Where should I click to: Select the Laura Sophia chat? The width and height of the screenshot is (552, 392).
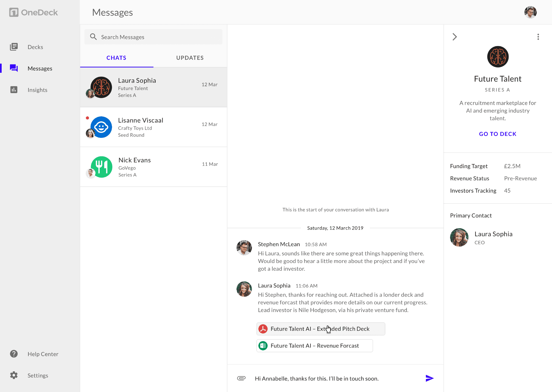click(153, 87)
